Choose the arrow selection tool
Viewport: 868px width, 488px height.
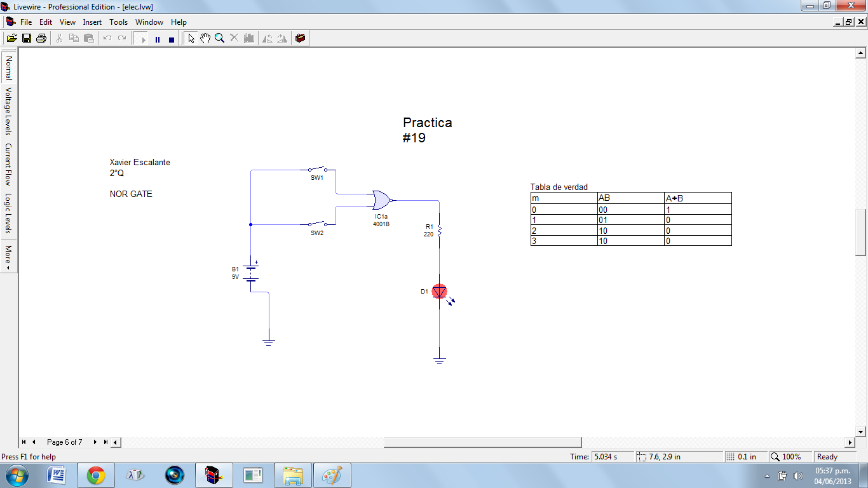[191, 38]
